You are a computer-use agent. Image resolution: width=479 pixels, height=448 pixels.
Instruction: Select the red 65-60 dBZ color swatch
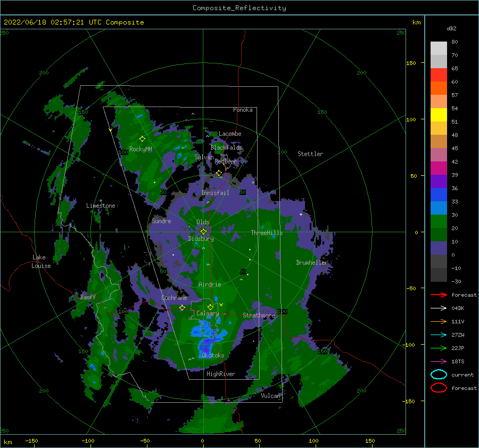439,75
